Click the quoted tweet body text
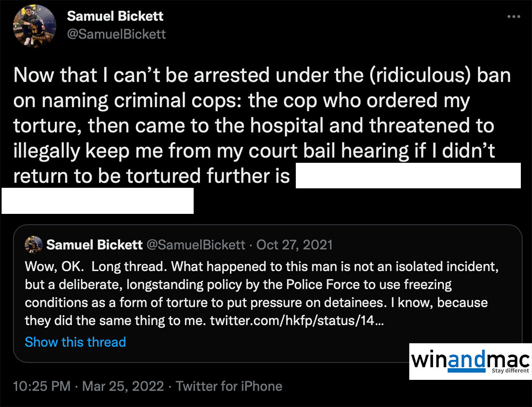 pos(255,293)
